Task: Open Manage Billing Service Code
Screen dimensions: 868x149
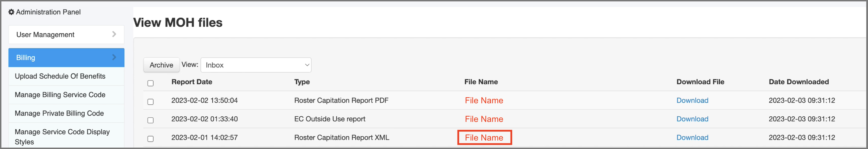Action: click(60, 95)
